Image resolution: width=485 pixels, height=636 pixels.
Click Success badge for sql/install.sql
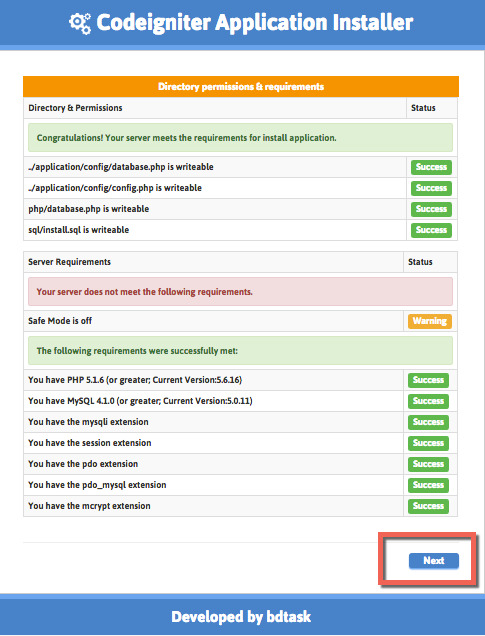431,230
